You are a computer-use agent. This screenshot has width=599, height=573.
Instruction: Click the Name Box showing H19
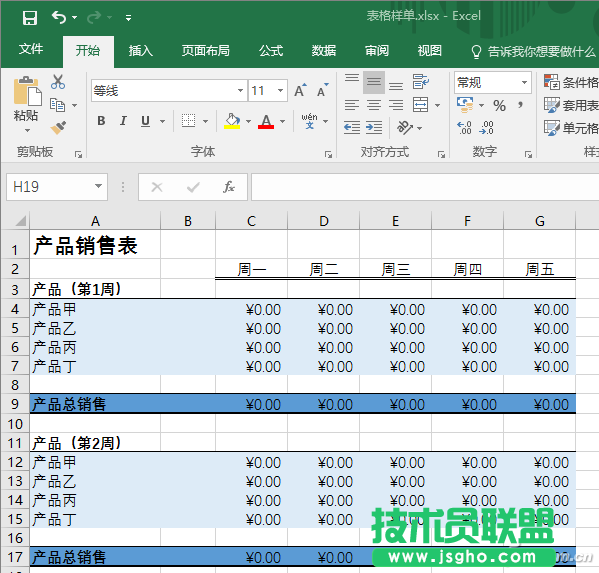[57, 187]
